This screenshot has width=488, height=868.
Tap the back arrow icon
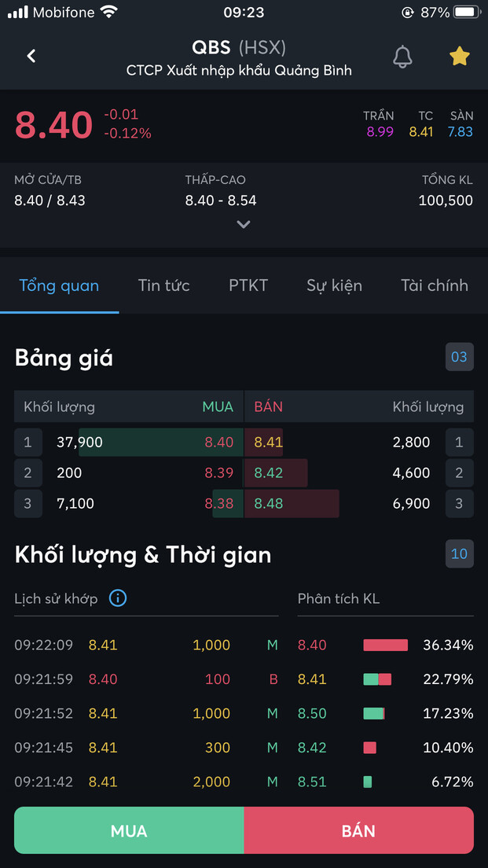[31, 56]
